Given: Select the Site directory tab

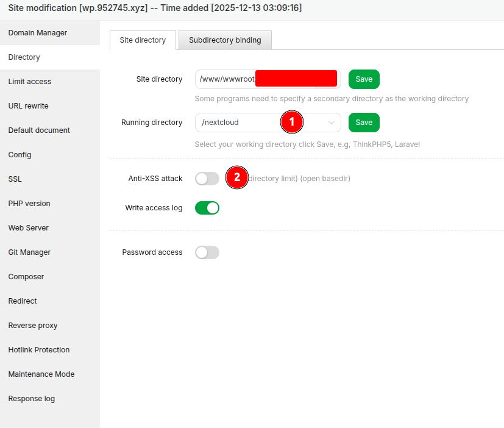Looking at the screenshot, I should click(143, 40).
